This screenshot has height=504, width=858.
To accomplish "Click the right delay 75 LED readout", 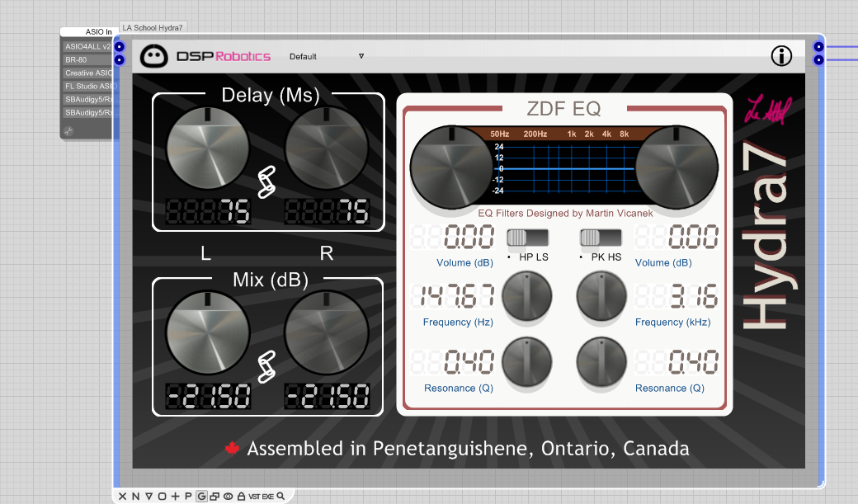I will [x=327, y=212].
